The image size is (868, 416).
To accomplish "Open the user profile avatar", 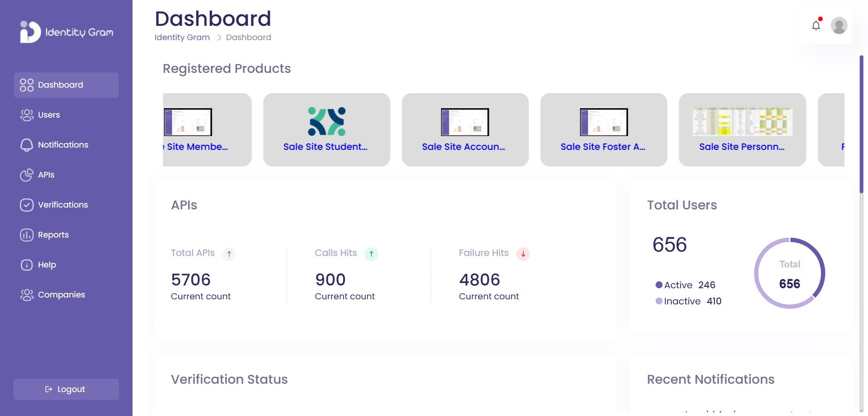I will pyautogui.click(x=838, y=25).
